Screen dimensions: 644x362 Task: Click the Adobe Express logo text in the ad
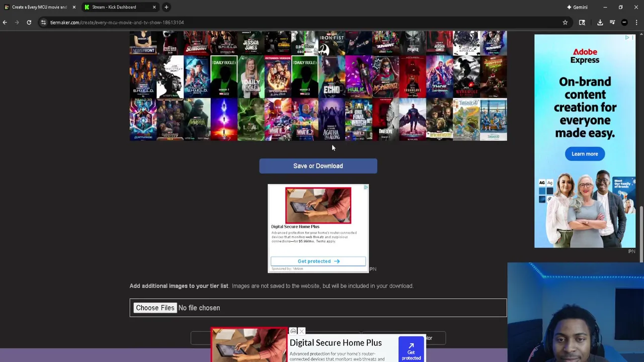click(585, 56)
